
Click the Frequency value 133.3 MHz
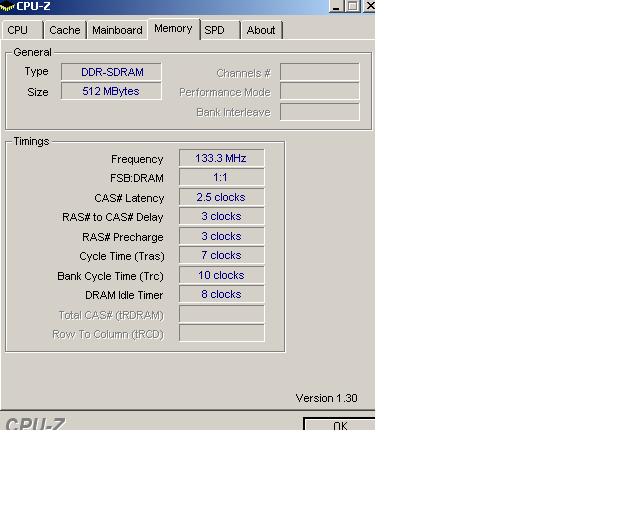pyautogui.click(x=221, y=158)
